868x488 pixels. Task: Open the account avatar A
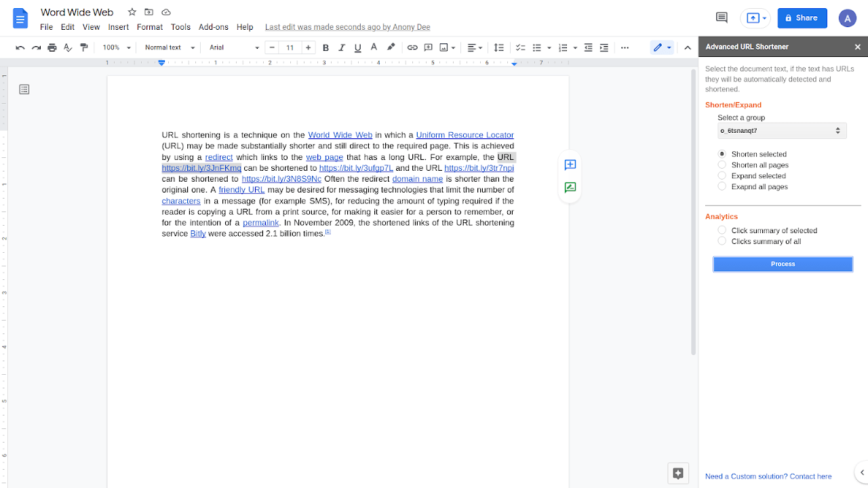point(847,18)
